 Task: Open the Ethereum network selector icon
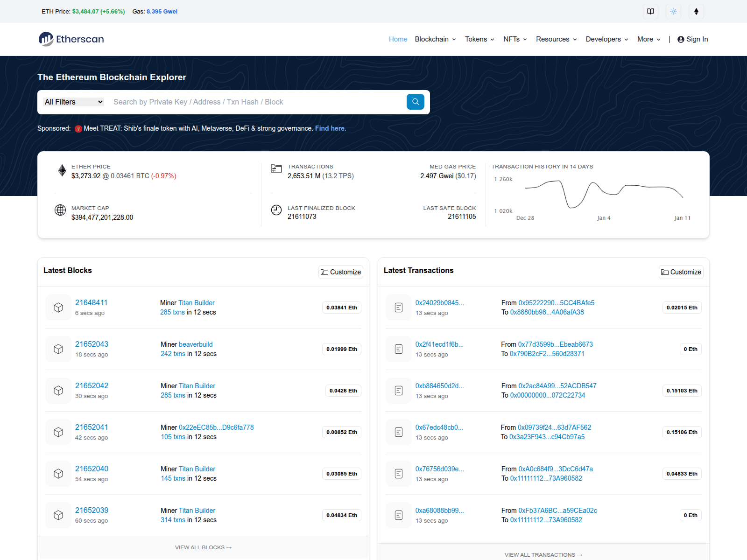[x=696, y=11]
